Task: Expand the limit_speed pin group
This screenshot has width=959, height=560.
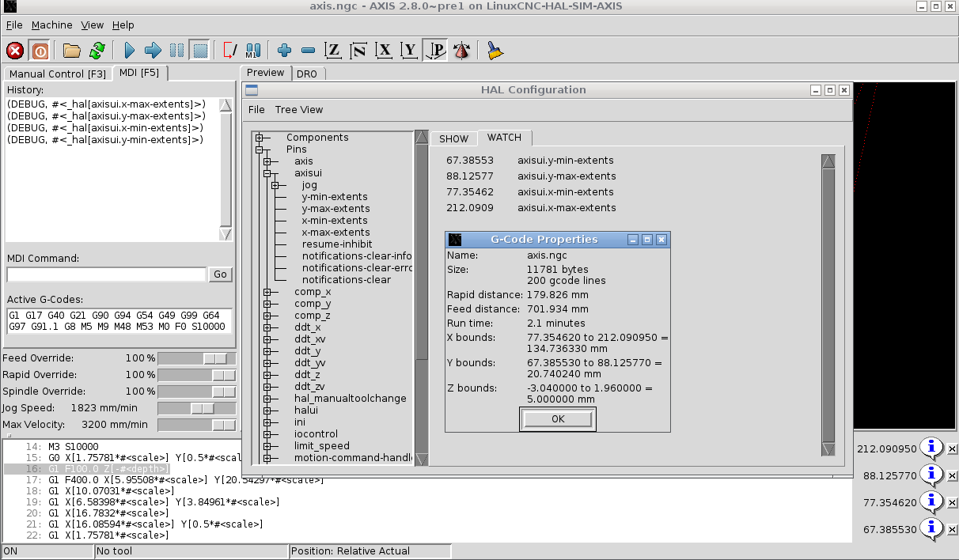Action: [267, 446]
